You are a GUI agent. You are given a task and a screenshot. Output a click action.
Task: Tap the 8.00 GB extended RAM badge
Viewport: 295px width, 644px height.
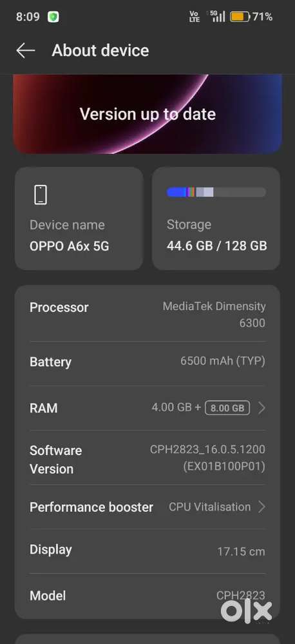point(227,408)
